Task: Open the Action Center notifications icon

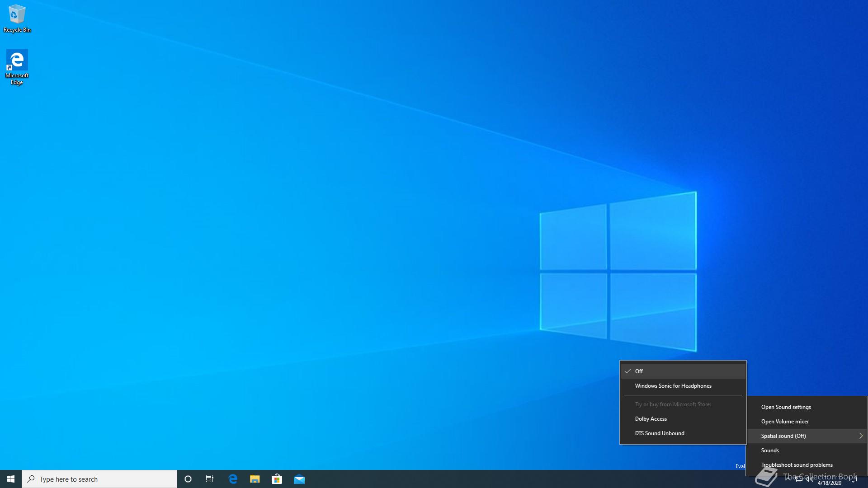Action: tap(853, 479)
